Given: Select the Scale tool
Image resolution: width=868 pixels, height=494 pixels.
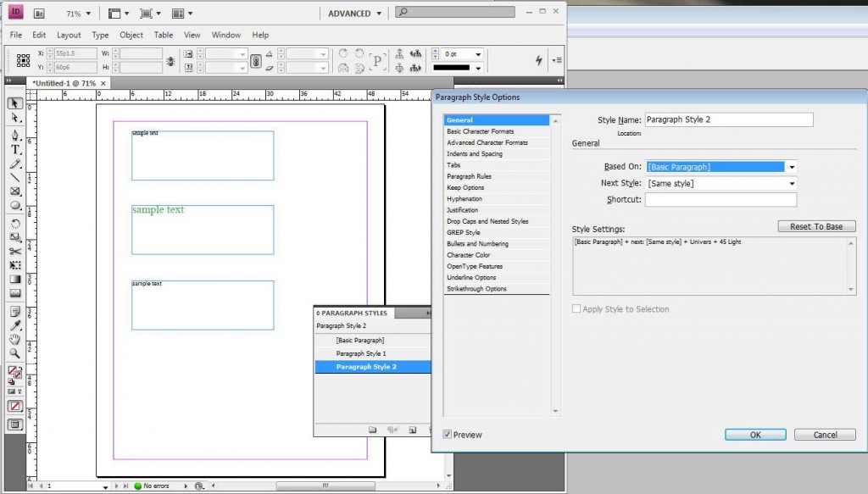Looking at the screenshot, I should click(x=15, y=237).
